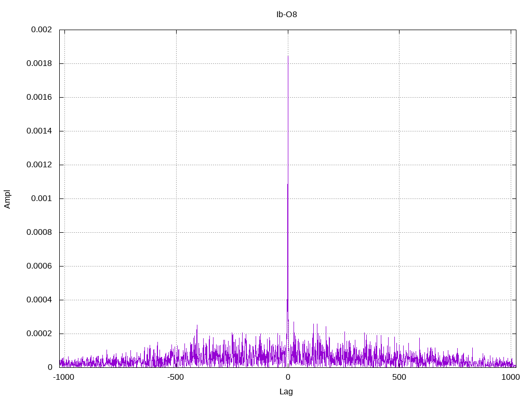This screenshot has height=399, width=532.
Task: Click y-axis tick label 0.0014
Action: [39, 131]
